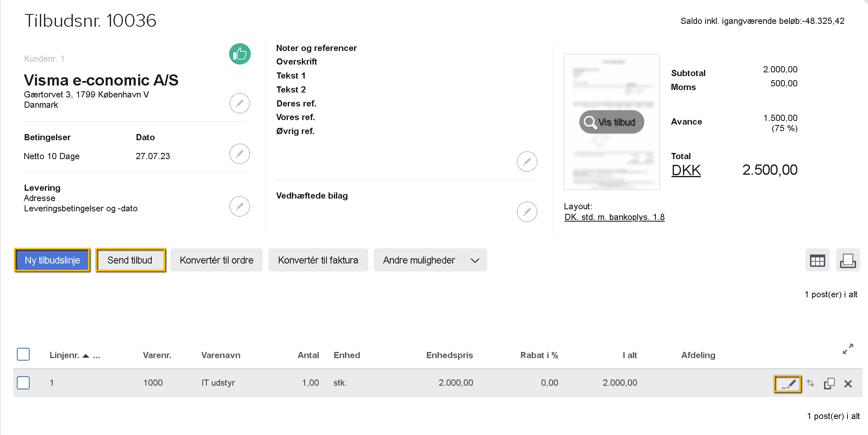Open the DK. std. m. bankoplys. 1.8 layout link
868x435 pixels.
pyautogui.click(x=614, y=217)
